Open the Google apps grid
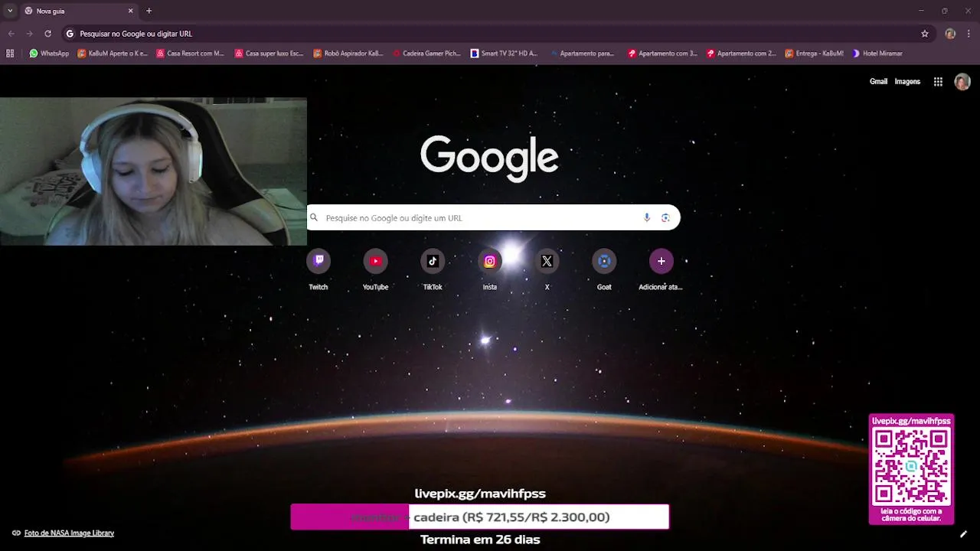 click(x=938, y=82)
